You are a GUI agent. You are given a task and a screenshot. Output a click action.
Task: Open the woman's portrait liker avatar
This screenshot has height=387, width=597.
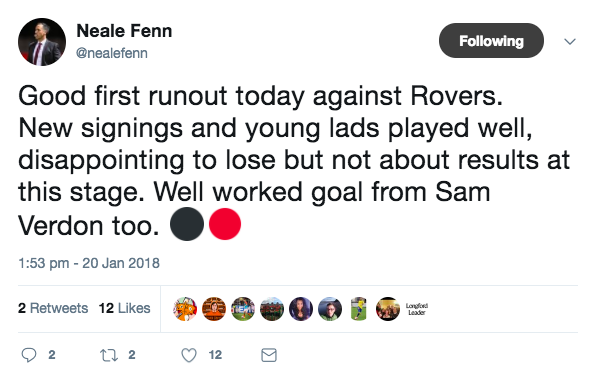tap(301, 309)
